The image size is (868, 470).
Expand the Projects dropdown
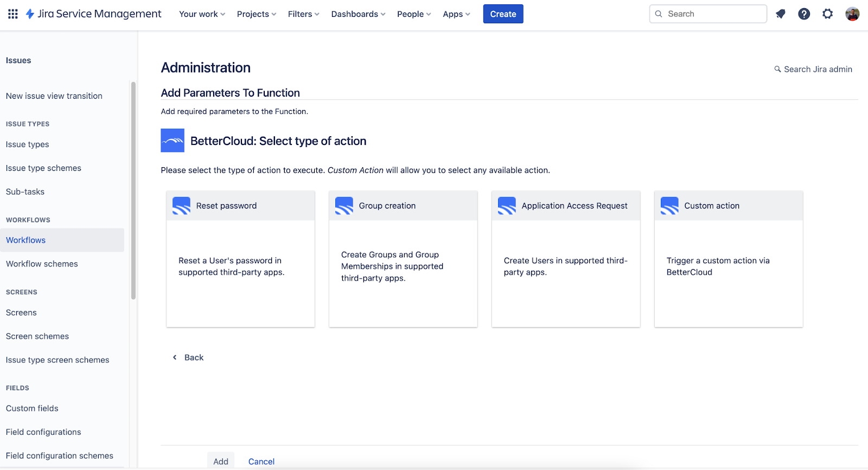pos(257,14)
